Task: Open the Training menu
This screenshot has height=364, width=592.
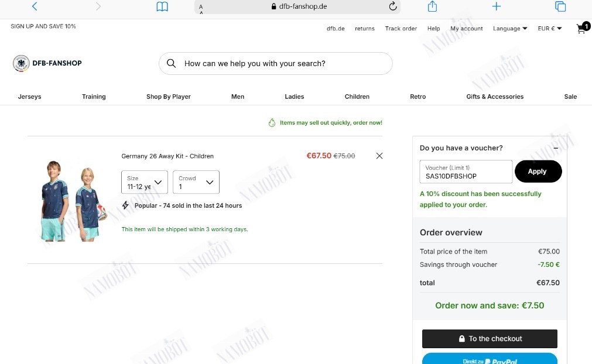Action: 94,97
